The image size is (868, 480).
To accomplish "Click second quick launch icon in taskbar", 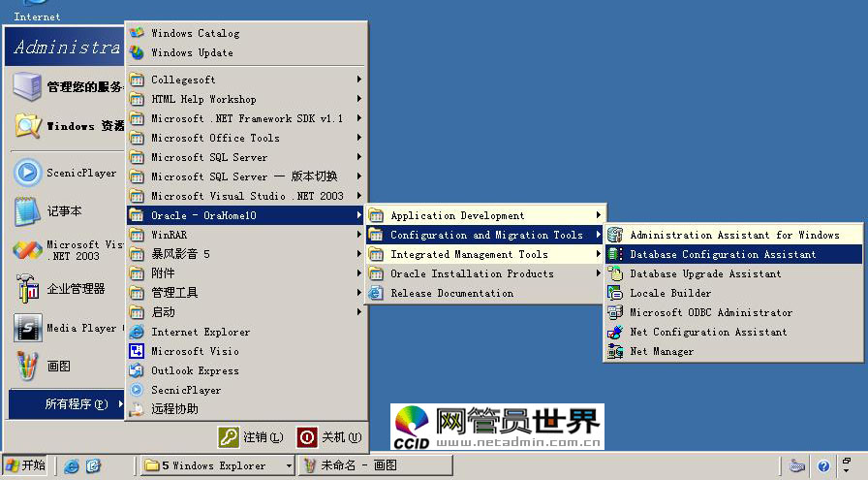I will click(x=93, y=466).
